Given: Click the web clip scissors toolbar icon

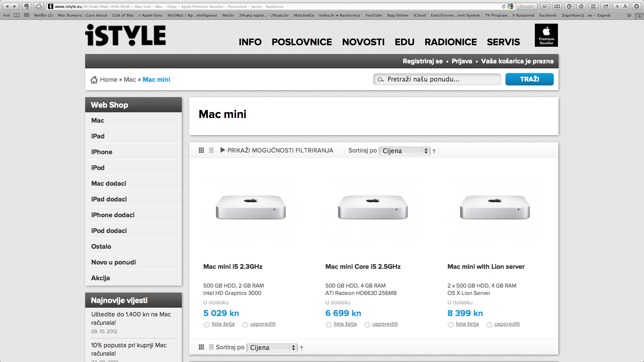Looking at the screenshot, I should click(545, 6).
